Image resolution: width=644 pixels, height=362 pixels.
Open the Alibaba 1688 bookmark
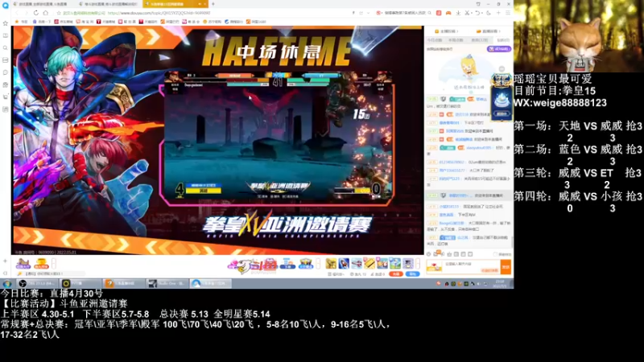click(255, 22)
